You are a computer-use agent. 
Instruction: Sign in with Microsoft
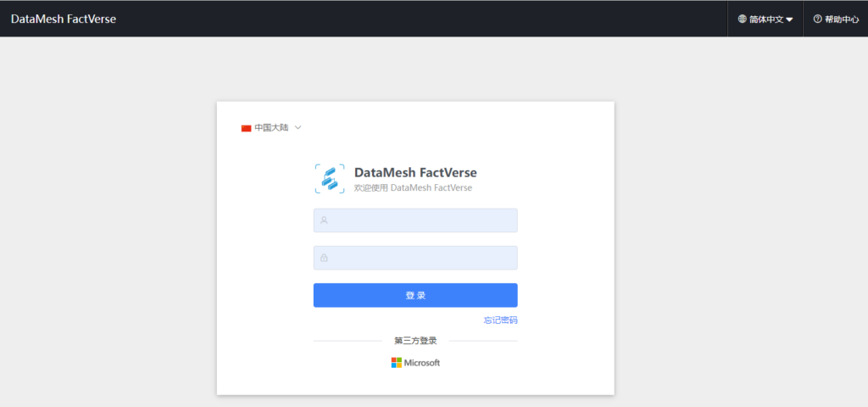[x=415, y=363]
